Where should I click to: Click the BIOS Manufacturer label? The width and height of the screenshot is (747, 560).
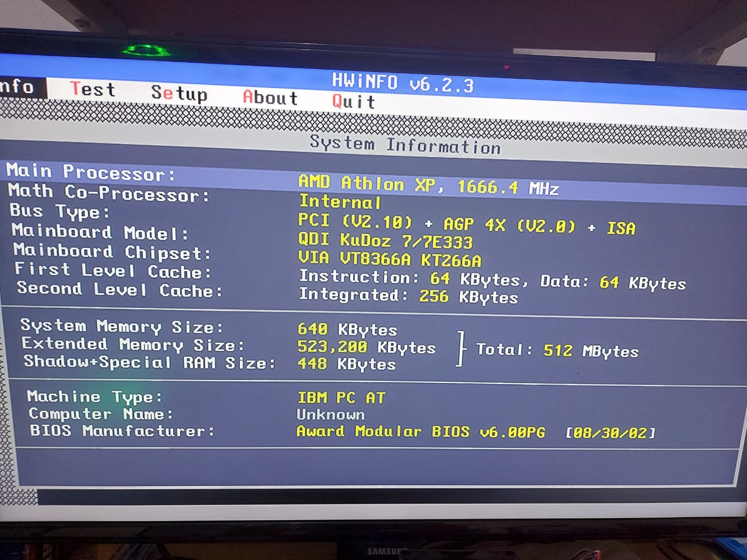tap(122, 430)
